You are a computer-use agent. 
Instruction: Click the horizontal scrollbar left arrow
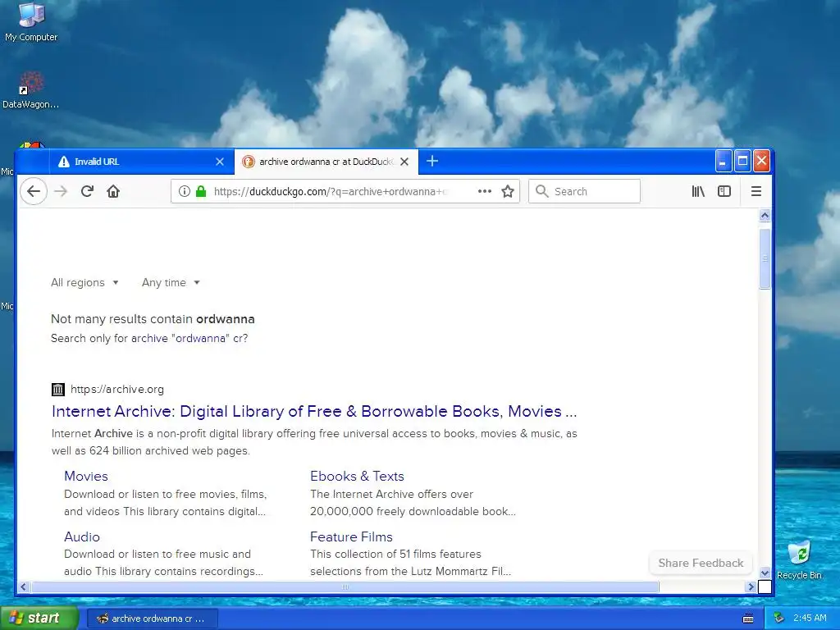23,587
